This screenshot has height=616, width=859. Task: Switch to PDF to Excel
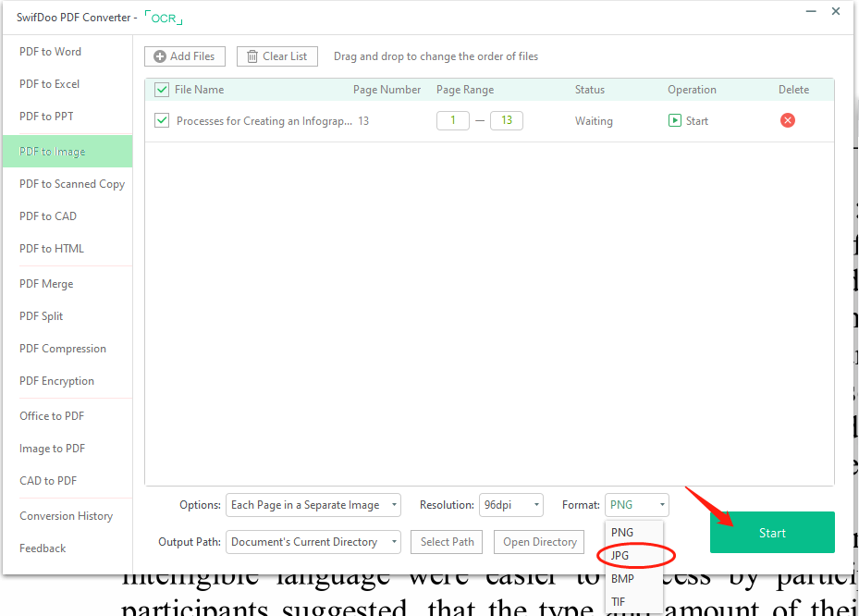[x=49, y=84]
